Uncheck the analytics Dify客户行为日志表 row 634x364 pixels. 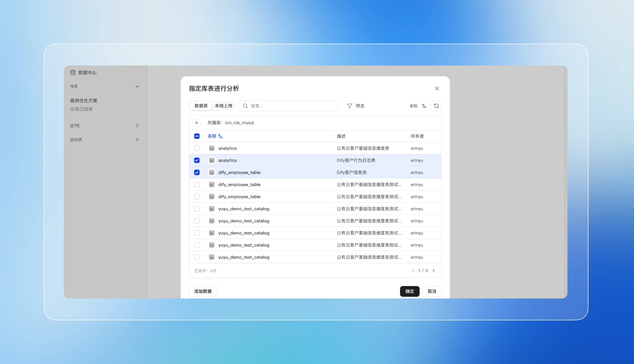(x=197, y=160)
